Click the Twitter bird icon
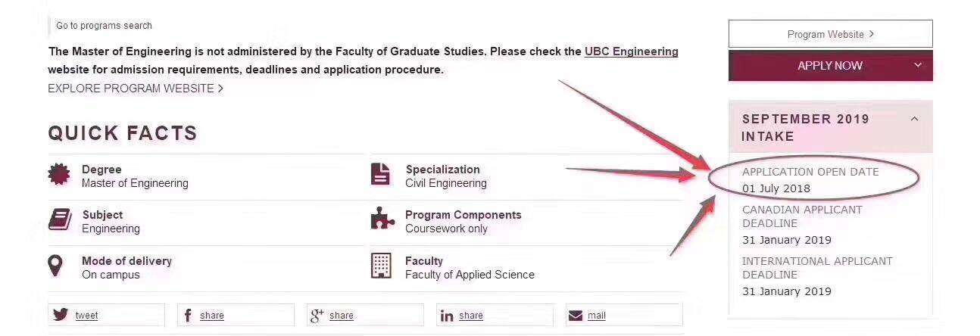 (x=61, y=315)
